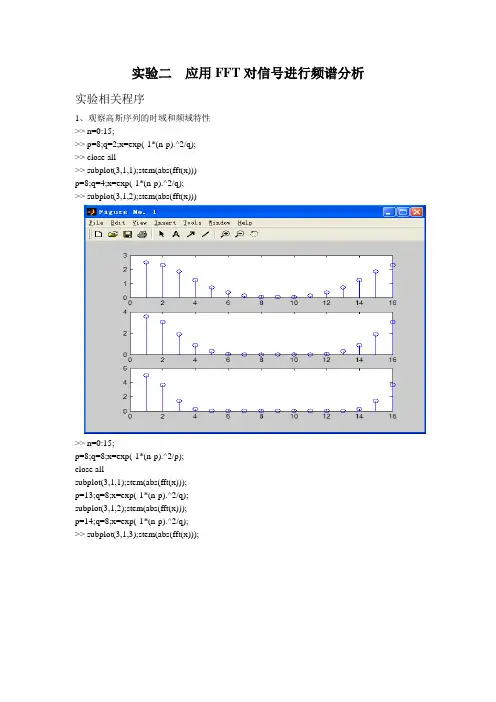Viewport: 496px width, 702px height.
Task: Select the Insert Text 'A' tool
Action: pos(176,234)
